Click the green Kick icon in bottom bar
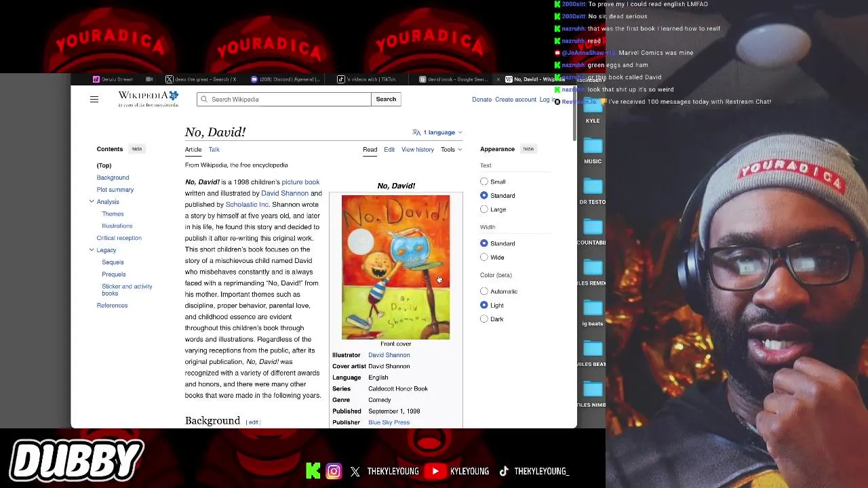Screen dimensions: 868x488 [313, 471]
